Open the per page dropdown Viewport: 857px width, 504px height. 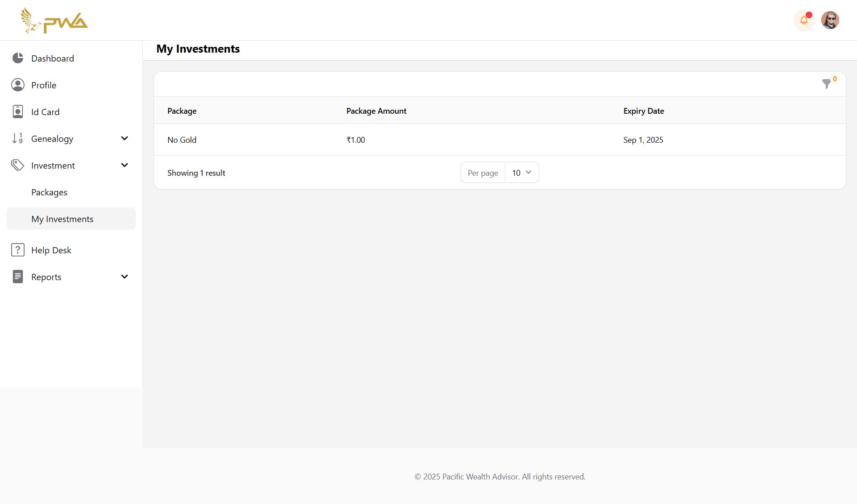point(521,173)
